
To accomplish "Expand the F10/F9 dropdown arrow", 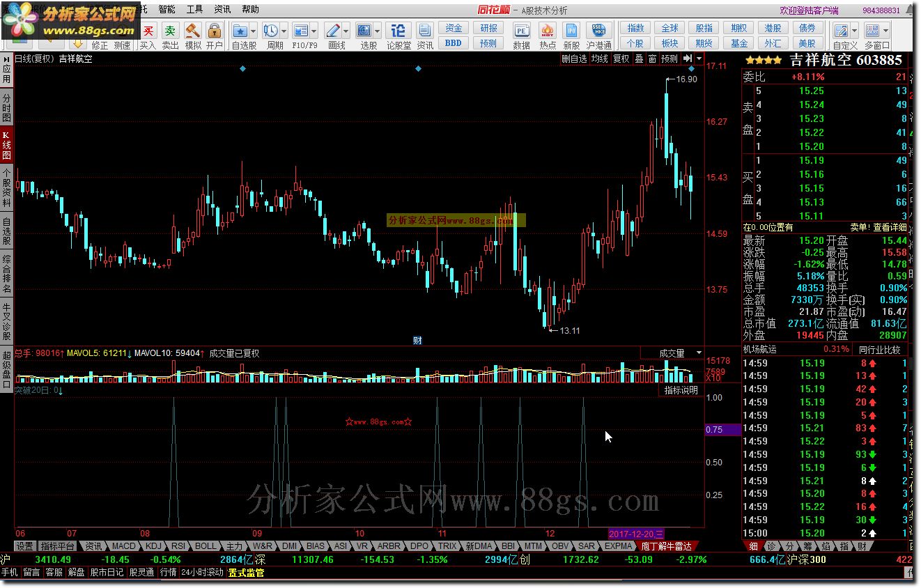I will click(314, 31).
